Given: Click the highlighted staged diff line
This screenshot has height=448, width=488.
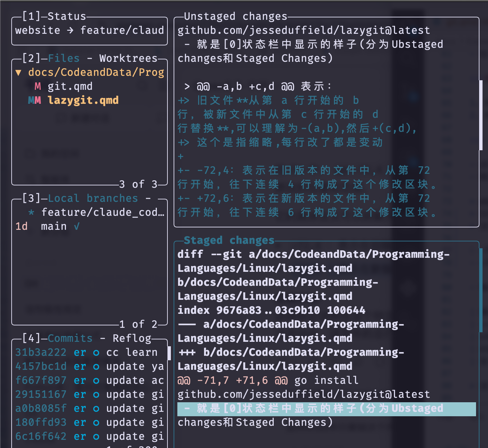Looking at the screenshot, I should (x=326, y=409).
